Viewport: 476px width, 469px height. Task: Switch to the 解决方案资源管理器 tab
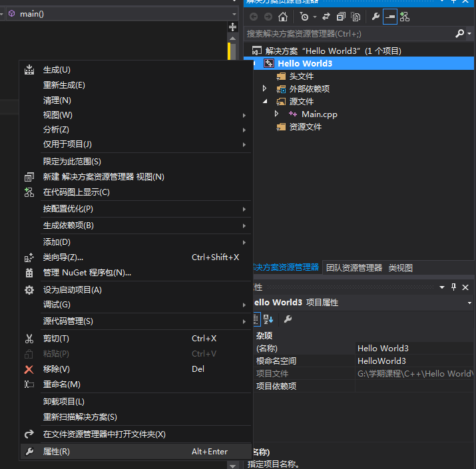coord(286,267)
